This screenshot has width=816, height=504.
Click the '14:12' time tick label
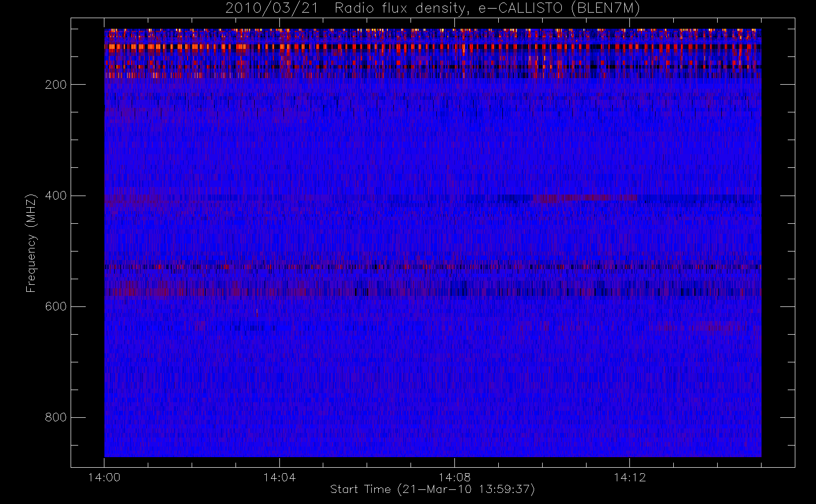point(629,477)
